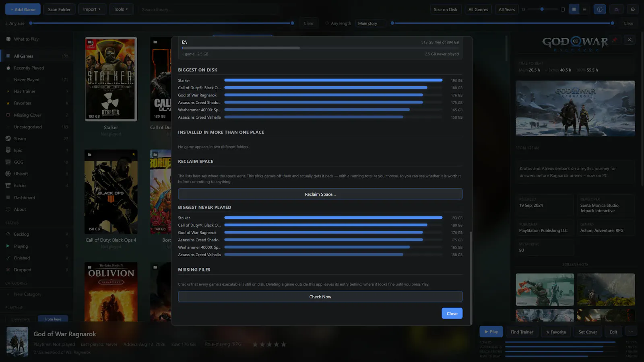Select the Everywhere playtime toggle
Screen dimensions: 644x362
click(x=21, y=319)
